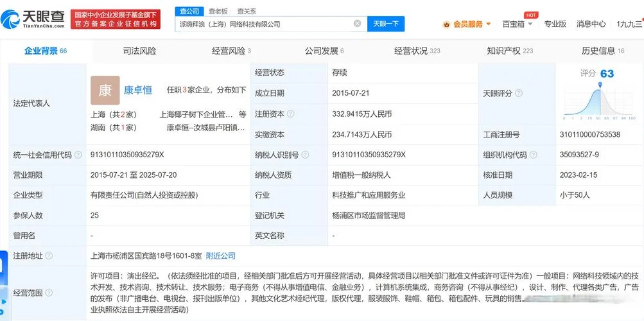Select establishment date 2015-07-21
This screenshot has width=644, height=321.
(351, 93)
